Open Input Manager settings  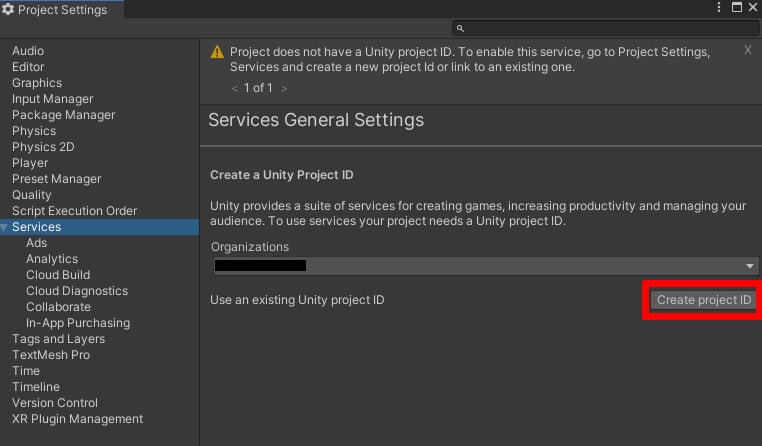[52, 99]
